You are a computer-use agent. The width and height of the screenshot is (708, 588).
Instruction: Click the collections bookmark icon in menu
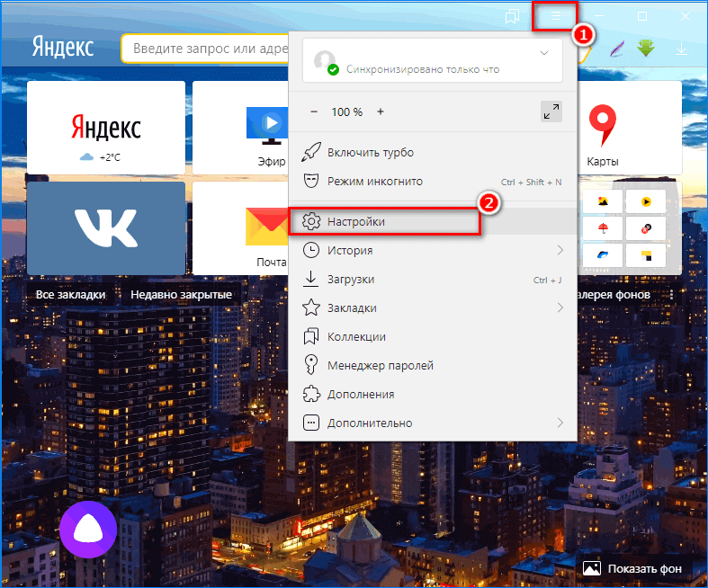(x=311, y=336)
